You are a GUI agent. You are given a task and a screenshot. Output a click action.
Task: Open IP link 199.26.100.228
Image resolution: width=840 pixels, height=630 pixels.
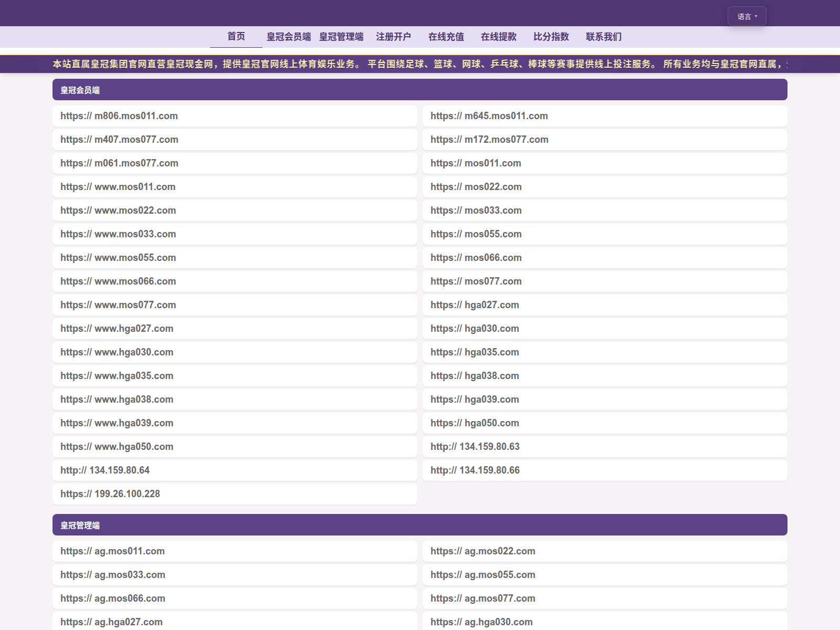pos(235,494)
